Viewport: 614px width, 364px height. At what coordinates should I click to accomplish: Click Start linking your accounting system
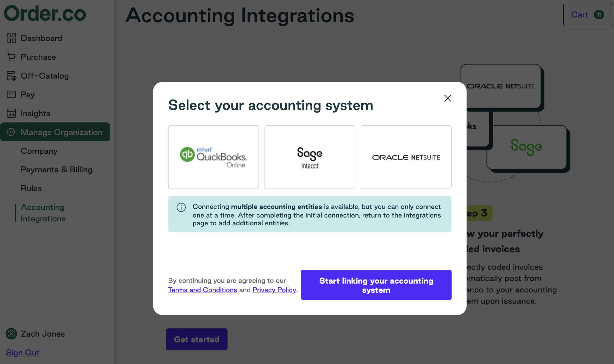tap(376, 285)
